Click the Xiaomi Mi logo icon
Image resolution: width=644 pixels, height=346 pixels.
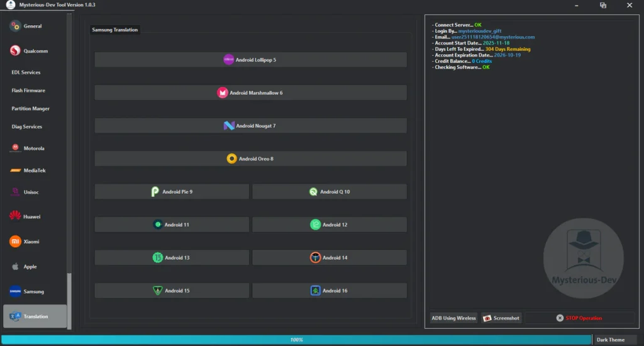tap(15, 242)
